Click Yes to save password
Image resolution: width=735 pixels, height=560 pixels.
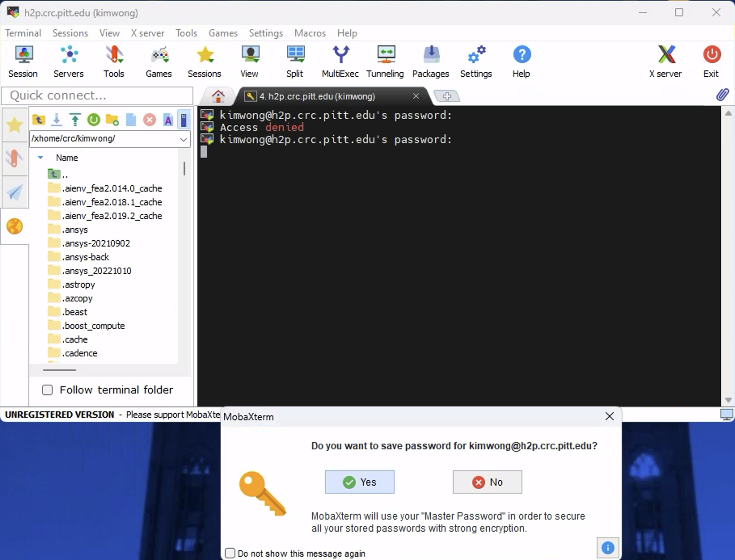coord(359,482)
